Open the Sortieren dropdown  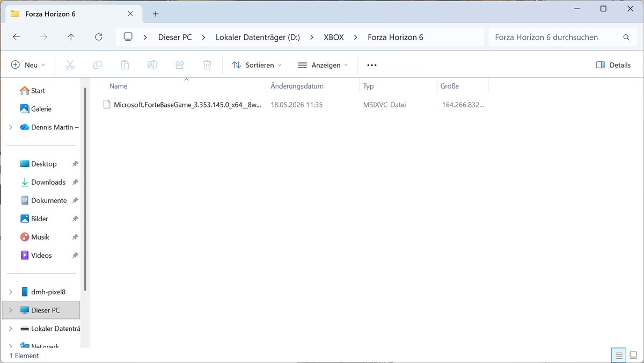click(257, 65)
